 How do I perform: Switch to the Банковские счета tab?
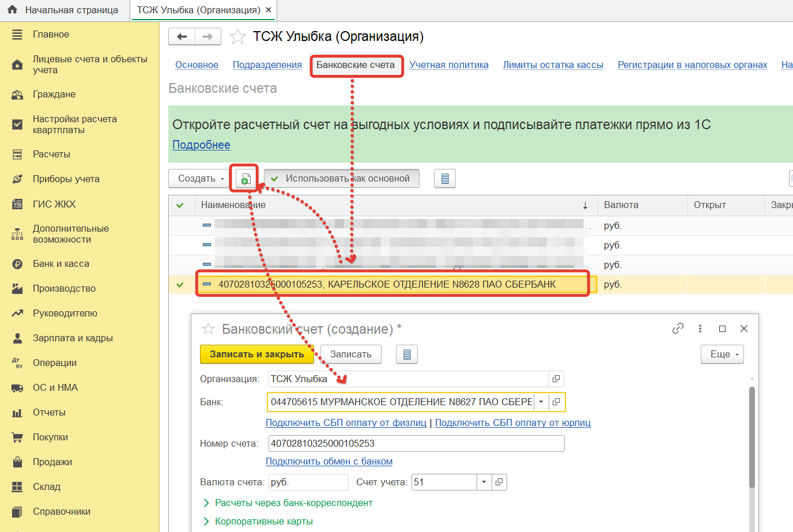(x=356, y=65)
